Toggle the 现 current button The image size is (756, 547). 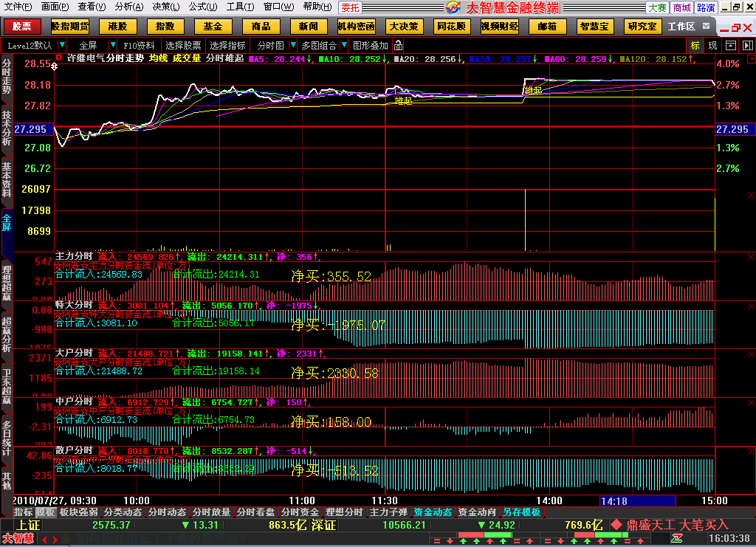click(712, 45)
